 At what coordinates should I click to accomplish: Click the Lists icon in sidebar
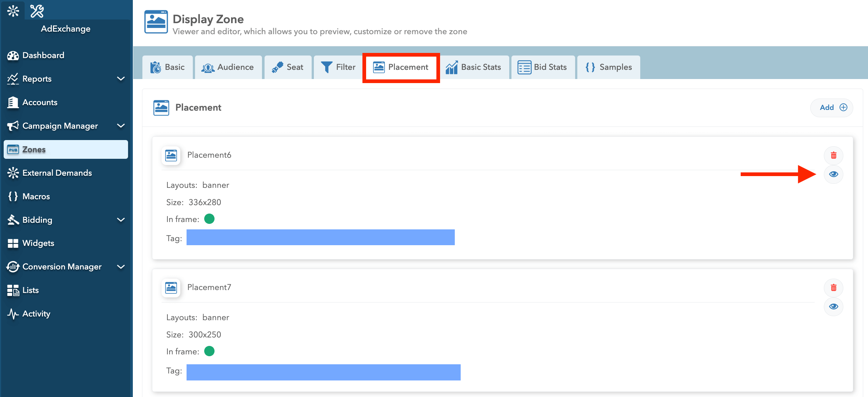pyautogui.click(x=13, y=290)
